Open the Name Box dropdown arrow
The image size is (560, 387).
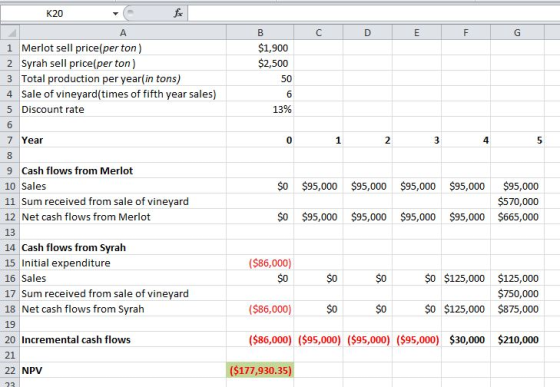click(x=115, y=14)
